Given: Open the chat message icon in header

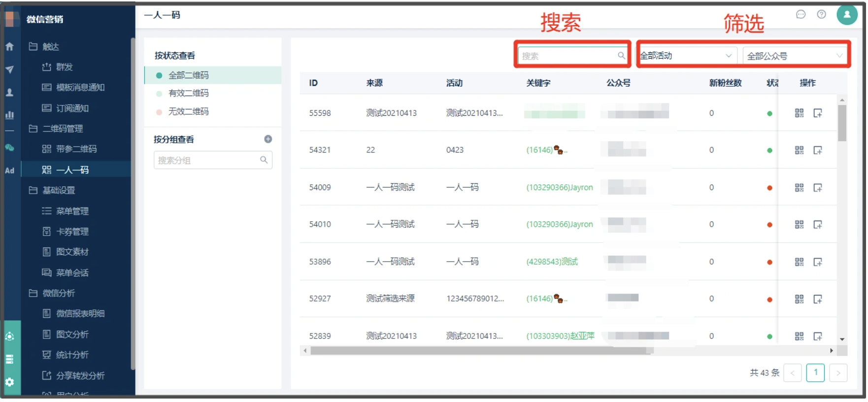Looking at the screenshot, I should click(x=801, y=14).
